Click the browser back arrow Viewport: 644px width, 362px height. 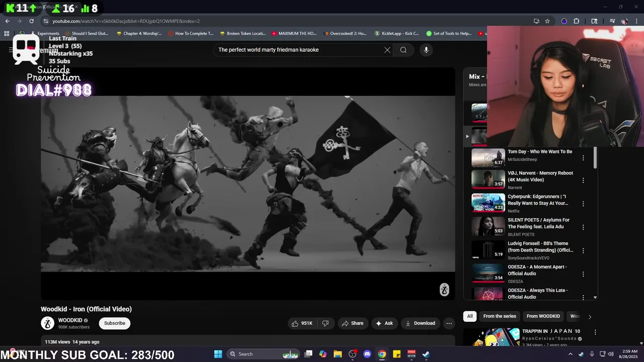(x=7, y=21)
